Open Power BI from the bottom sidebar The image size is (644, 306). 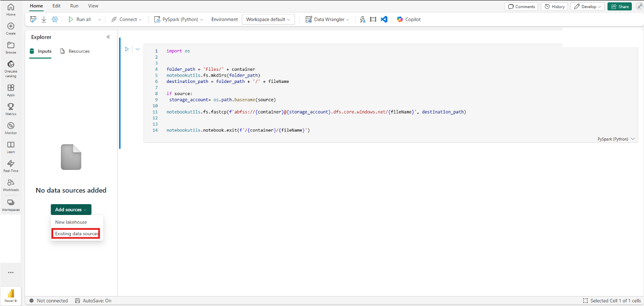coord(10,296)
